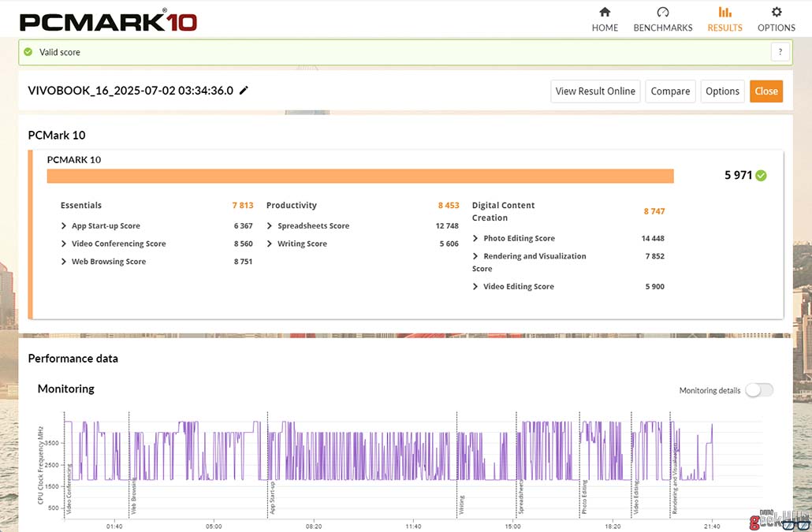Select the Digital Content Creation heading
812x532 pixels.
tap(503, 211)
